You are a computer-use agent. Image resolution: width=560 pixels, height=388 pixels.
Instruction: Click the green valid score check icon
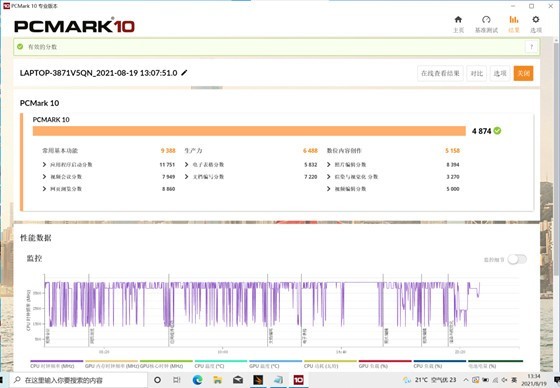click(20, 47)
